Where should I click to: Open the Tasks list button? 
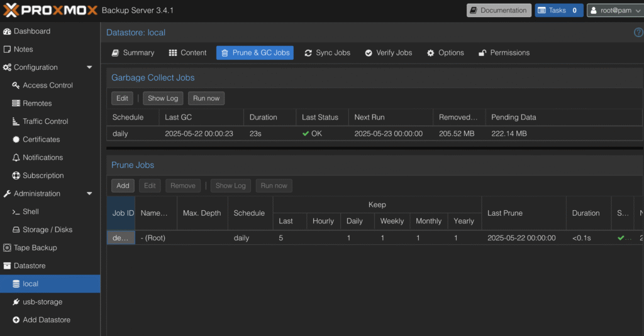(559, 10)
